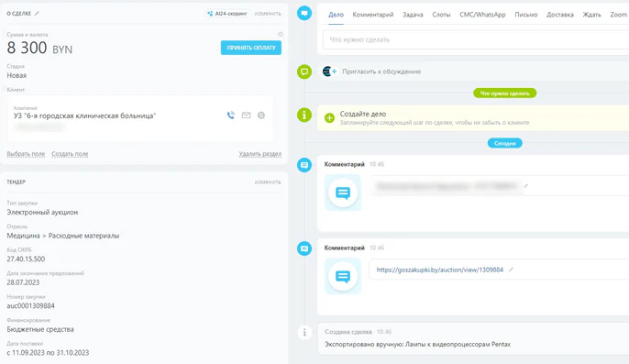Viewport: 629px width, 364px height.
Task: Switch to the СМС/WhatsApp tab
Action: click(x=482, y=15)
